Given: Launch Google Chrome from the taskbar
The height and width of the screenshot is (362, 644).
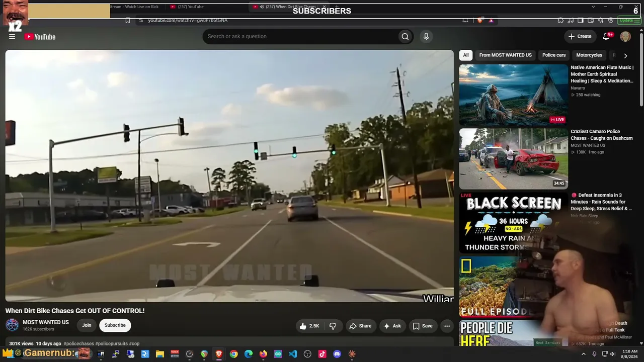Looking at the screenshot, I should click(x=233, y=354).
